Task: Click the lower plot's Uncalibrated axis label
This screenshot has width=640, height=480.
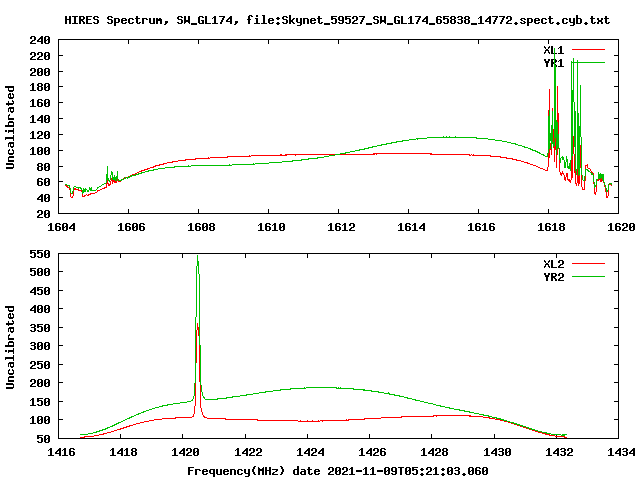Action: click(x=10, y=347)
